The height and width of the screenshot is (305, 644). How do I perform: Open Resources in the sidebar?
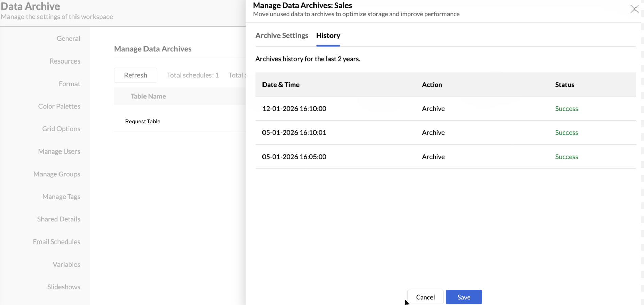click(x=65, y=61)
